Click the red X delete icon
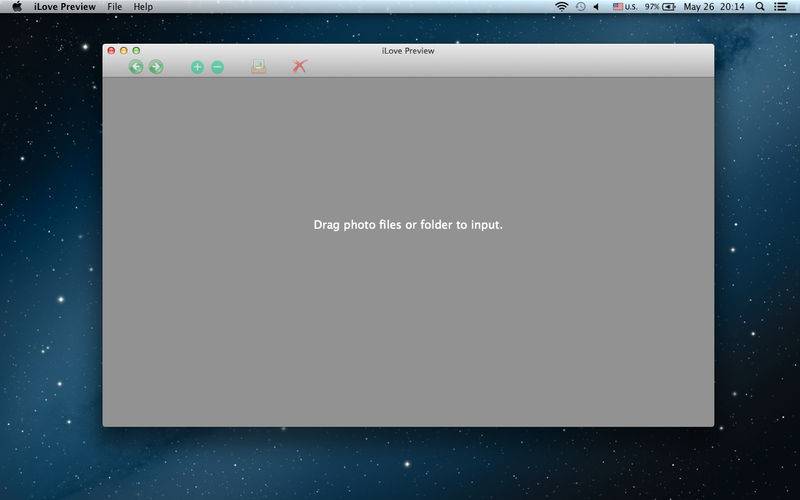The image size is (800, 500). pyautogui.click(x=299, y=66)
